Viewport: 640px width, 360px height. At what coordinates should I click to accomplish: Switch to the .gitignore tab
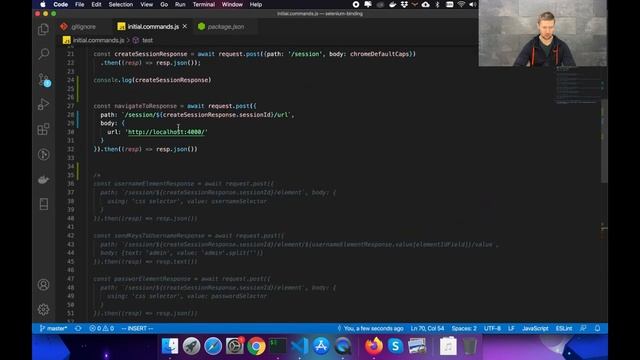(83, 27)
